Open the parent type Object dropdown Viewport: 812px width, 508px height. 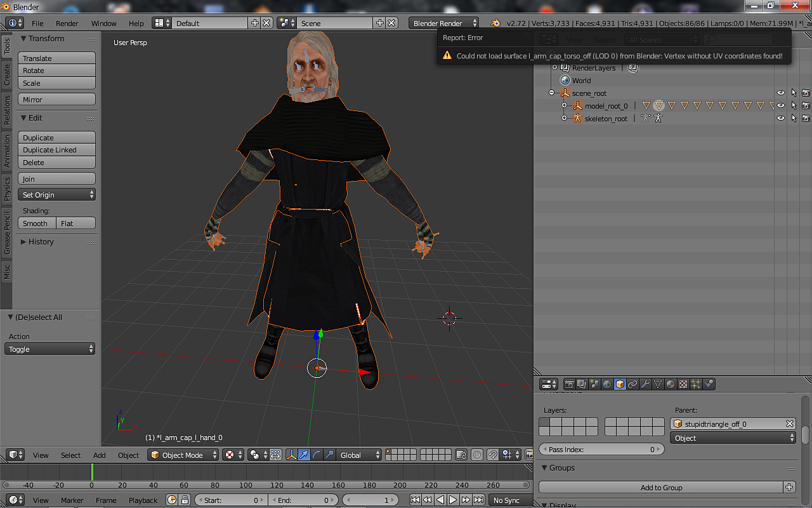click(733, 438)
